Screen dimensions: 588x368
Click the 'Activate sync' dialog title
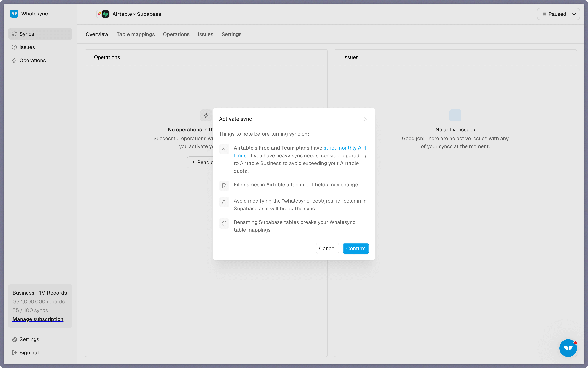[235, 119]
